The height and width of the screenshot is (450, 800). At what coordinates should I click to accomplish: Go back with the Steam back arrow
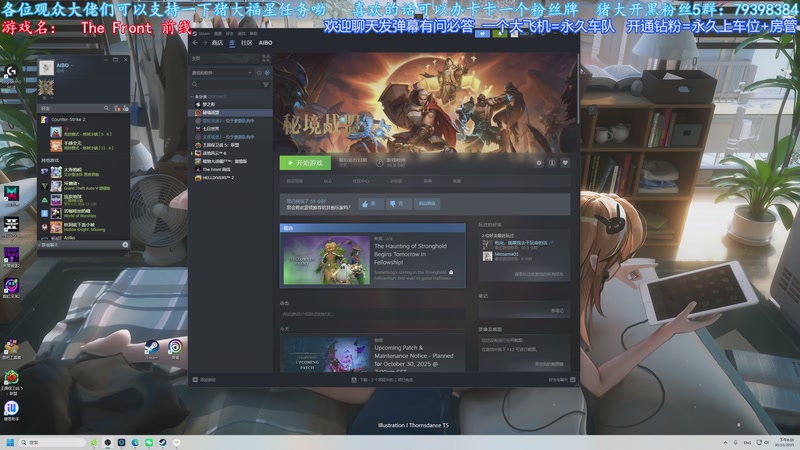click(195, 43)
